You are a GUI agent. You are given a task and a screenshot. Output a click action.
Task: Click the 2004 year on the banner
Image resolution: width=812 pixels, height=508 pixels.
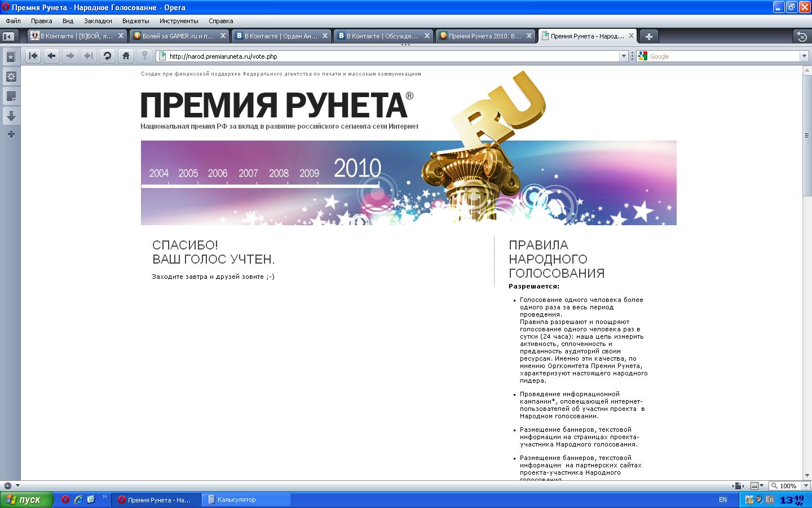[158, 173]
